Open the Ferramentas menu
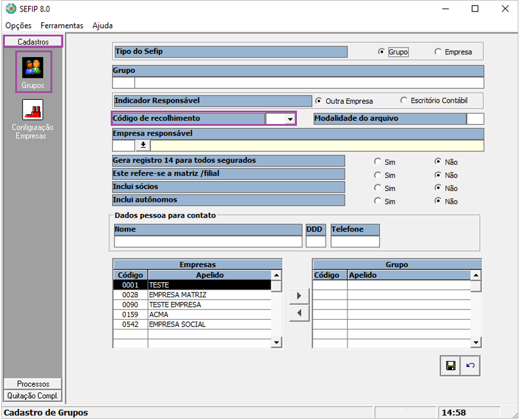Viewport: 519px width, 420px height. 62,26
